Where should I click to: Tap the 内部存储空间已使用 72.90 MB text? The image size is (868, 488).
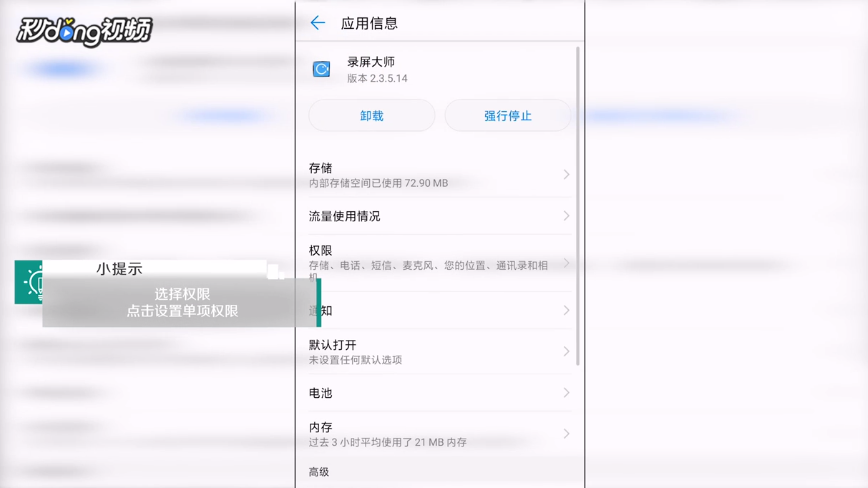(x=379, y=183)
